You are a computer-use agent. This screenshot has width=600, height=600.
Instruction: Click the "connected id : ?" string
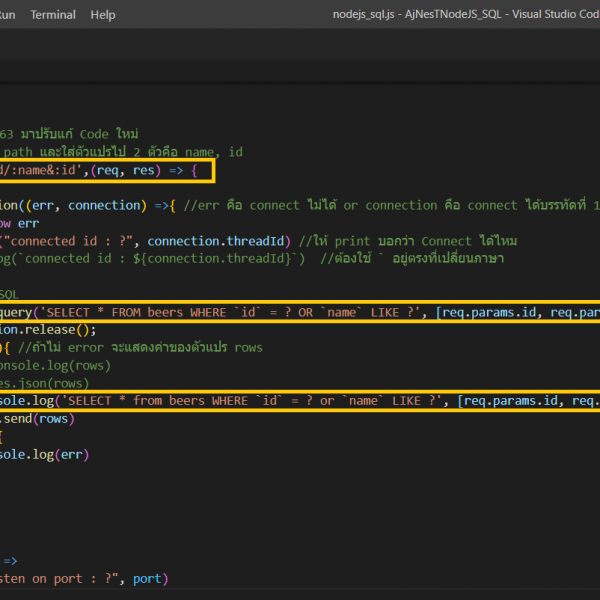(72, 241)
